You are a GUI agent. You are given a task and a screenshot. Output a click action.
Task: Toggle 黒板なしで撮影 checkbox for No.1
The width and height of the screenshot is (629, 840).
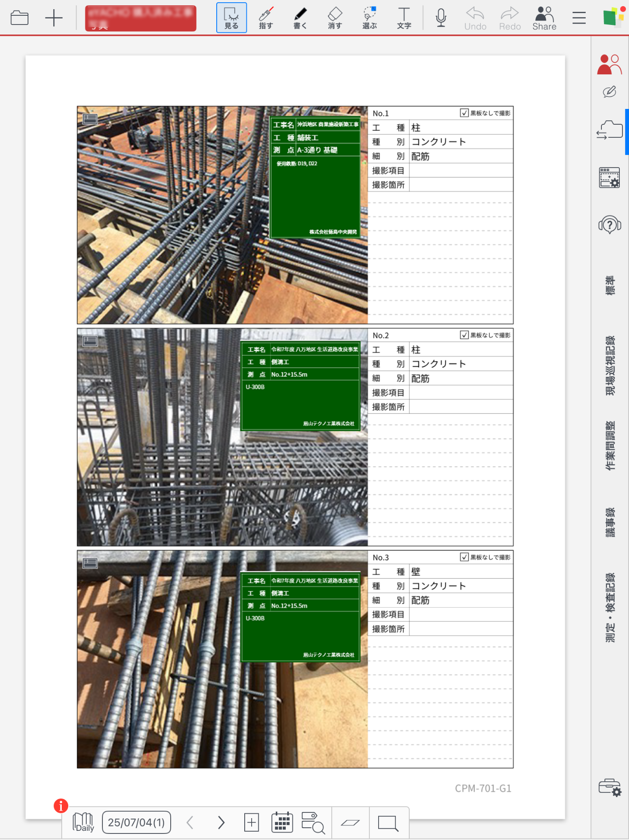[464, 113]
